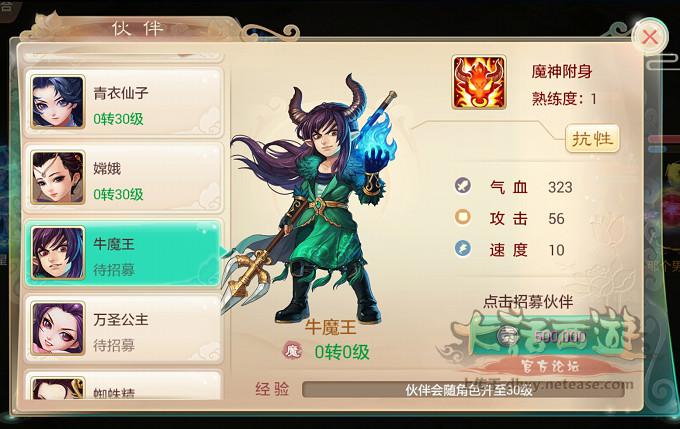This screenshot has height=429, width=680.
Task: Close the 伙伴 companion panel
Action: pyautogui.click(x=650, y=37)
